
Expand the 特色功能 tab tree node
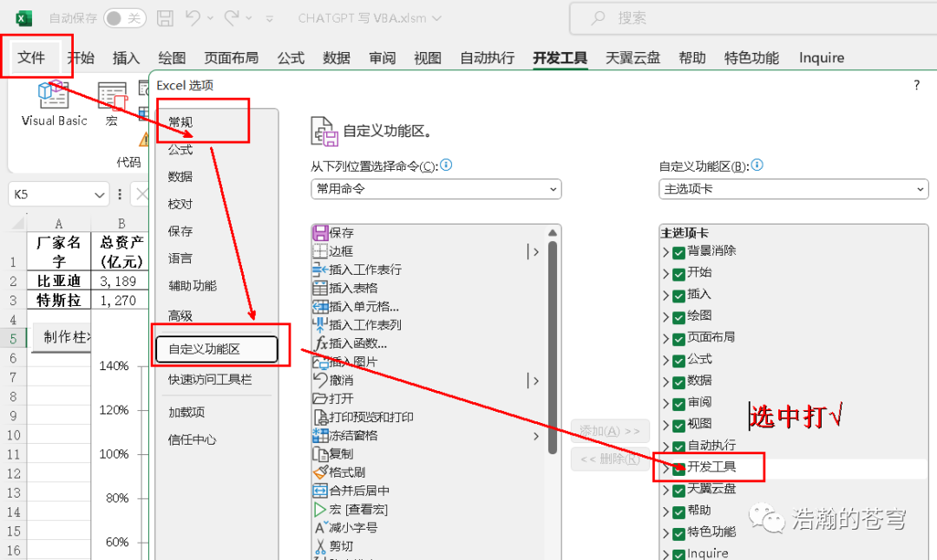[665, 534]
